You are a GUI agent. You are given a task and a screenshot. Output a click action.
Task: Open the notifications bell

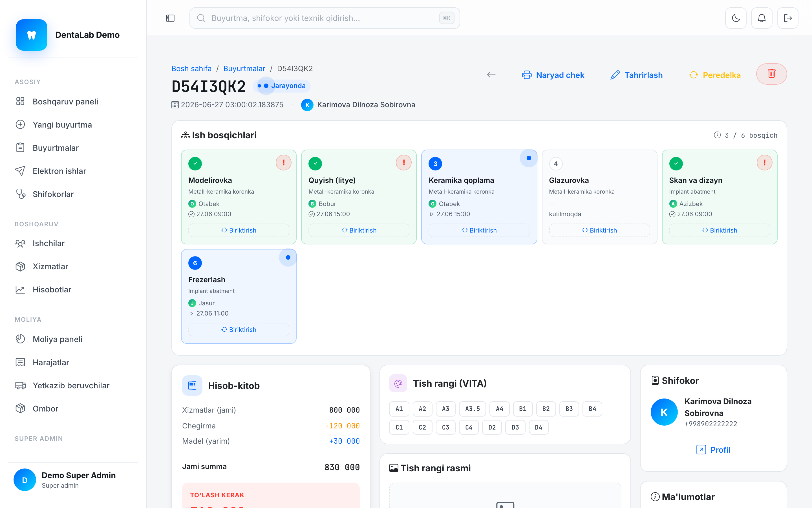tap(762, 18)
